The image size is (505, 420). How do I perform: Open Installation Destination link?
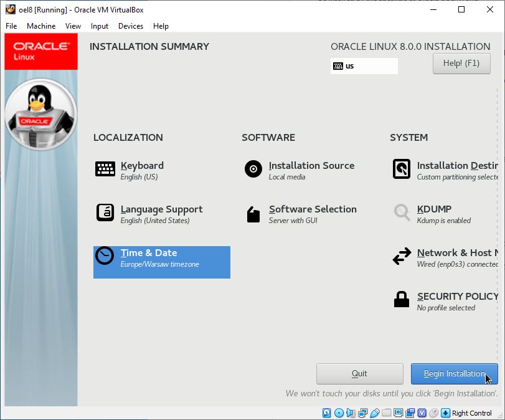(x=457, y=165)
